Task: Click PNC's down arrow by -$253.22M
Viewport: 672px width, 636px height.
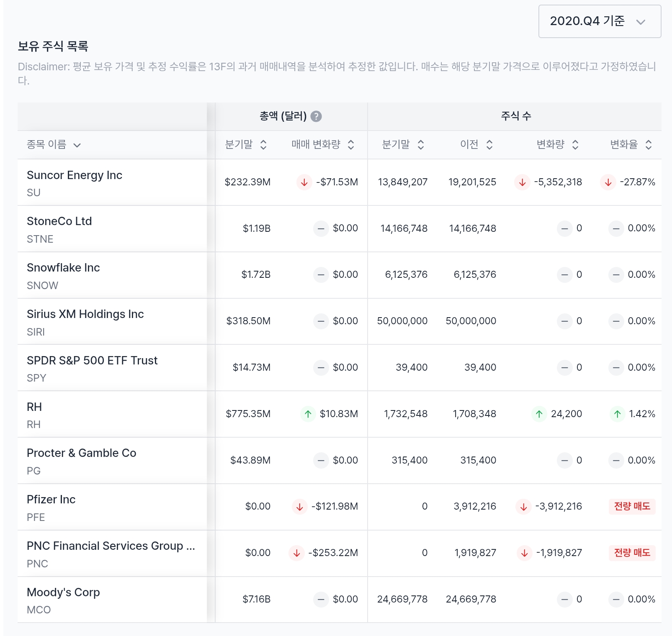Action: click(x=296, y=553)
